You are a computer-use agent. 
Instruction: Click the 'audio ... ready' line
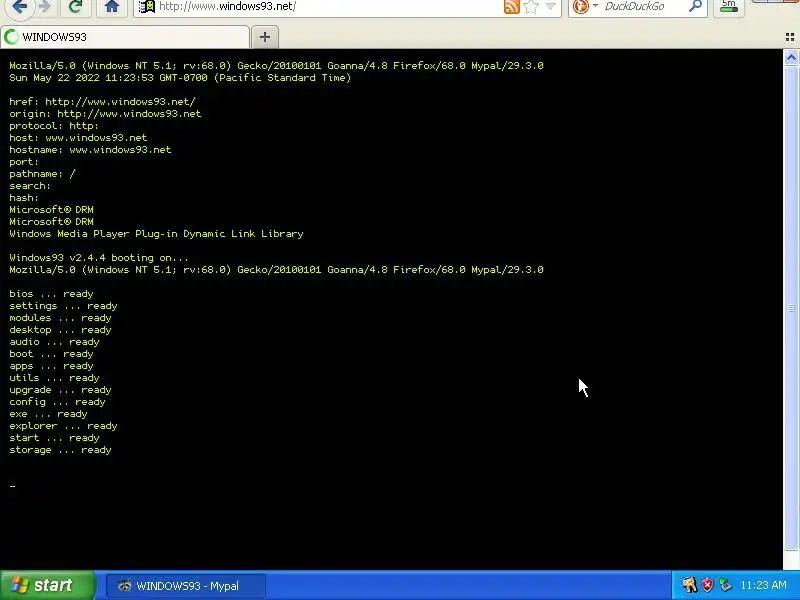pyautogui.click(x=54, y=342)
